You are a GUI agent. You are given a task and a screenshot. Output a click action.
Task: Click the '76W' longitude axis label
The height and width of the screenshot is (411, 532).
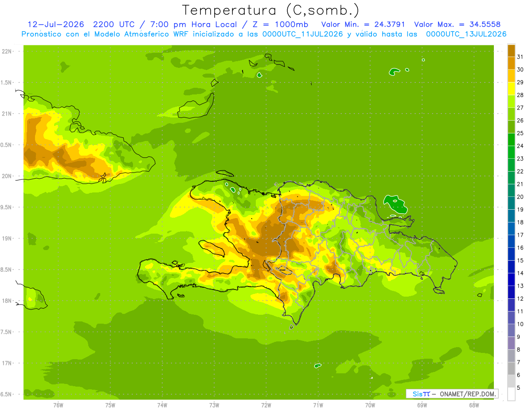pyautogui.click(x=58, y=405)
